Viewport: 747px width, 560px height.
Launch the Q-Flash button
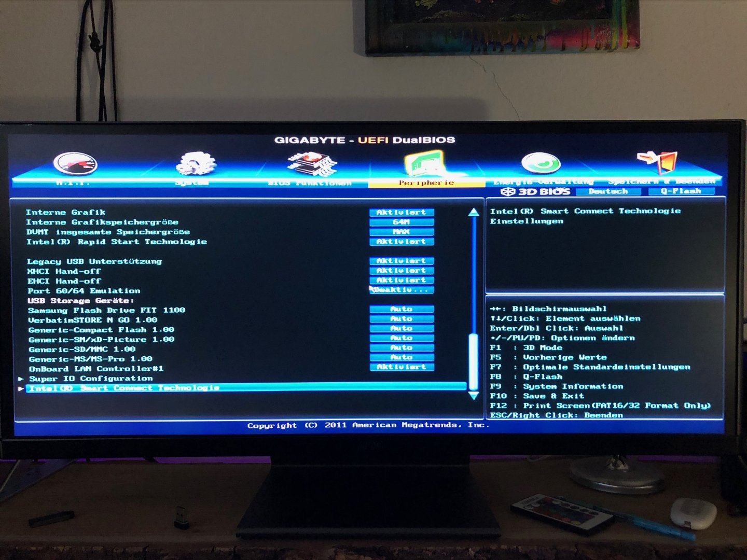tap(681, 191)
